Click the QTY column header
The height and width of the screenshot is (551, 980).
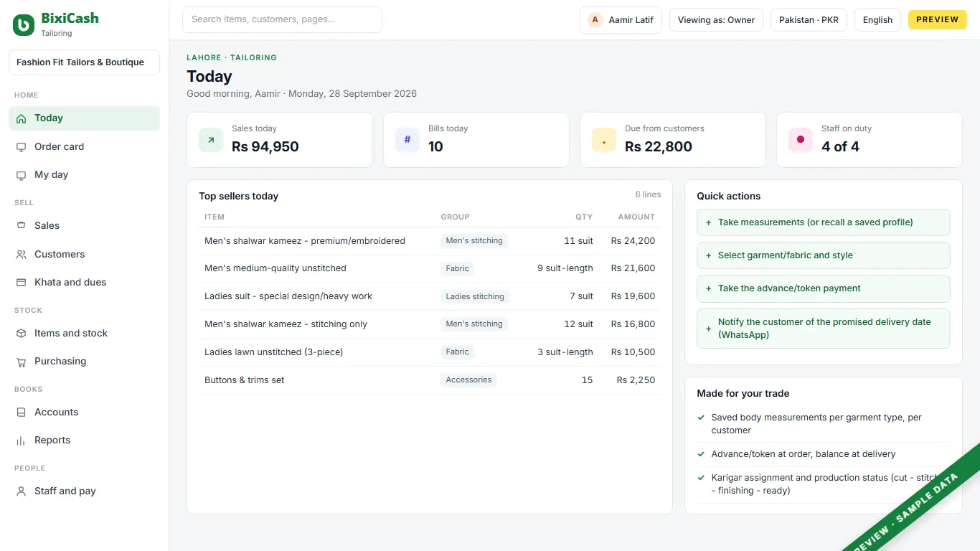coord(584,217)
